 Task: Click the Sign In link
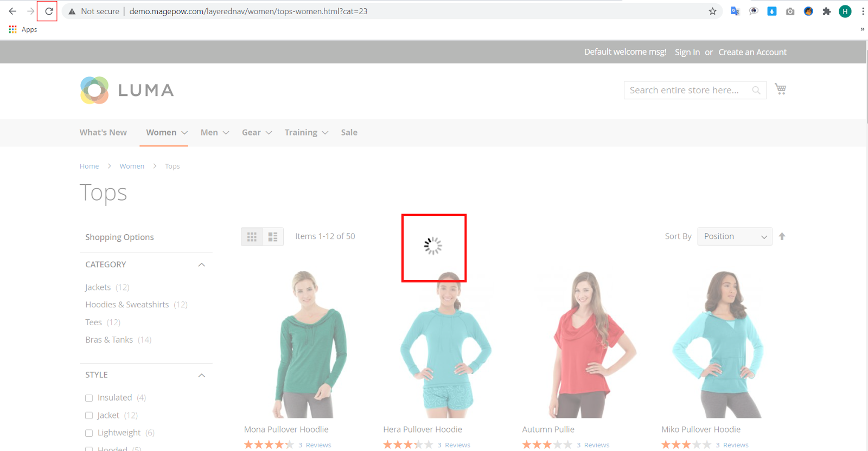(x=687, y=52)
